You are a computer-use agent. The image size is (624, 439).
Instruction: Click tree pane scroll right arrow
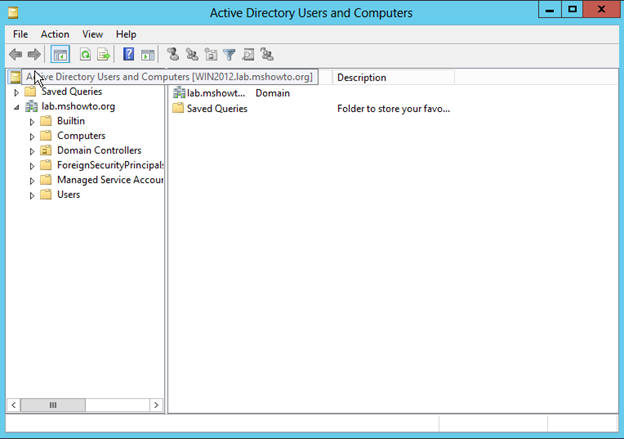[x=156, y=405]
